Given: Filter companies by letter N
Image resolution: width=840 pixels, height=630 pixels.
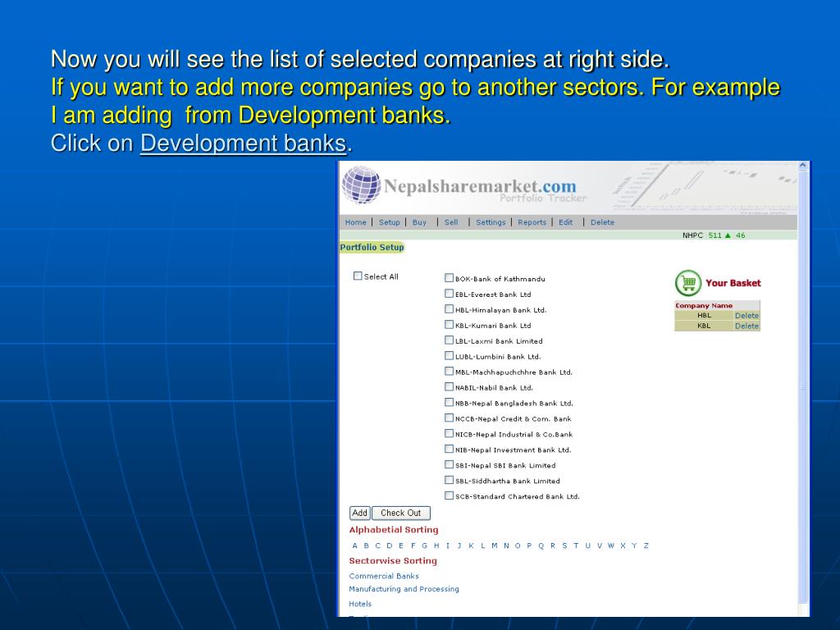Looking at the screenshot, I should [506, 546].
